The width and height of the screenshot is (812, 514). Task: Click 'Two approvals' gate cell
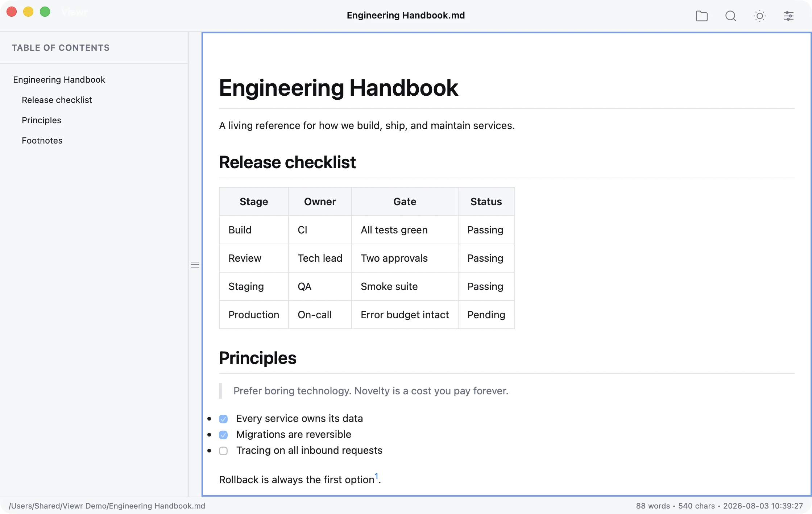[x=405, y=258]
